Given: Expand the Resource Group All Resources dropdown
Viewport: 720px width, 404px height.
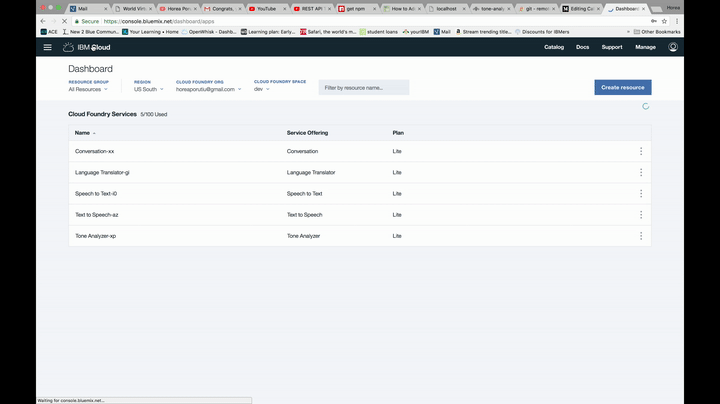Looking at the screenshot, I should click(x=88, y=89).
